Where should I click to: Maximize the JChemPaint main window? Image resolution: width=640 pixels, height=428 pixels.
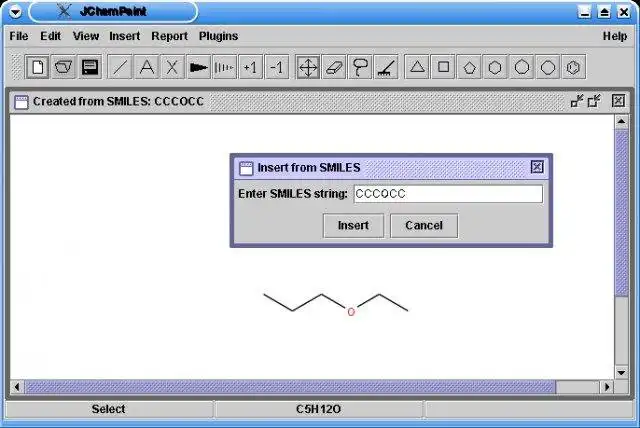[604, 12]
